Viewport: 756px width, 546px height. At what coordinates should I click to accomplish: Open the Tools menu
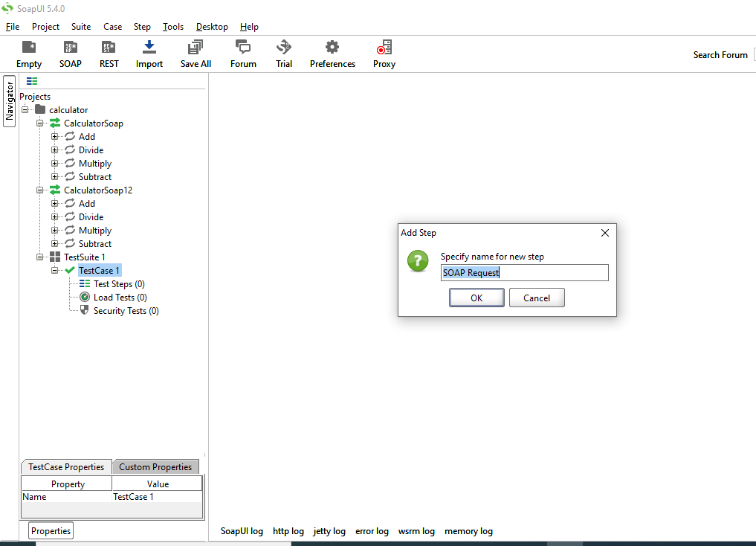[173, 27]
